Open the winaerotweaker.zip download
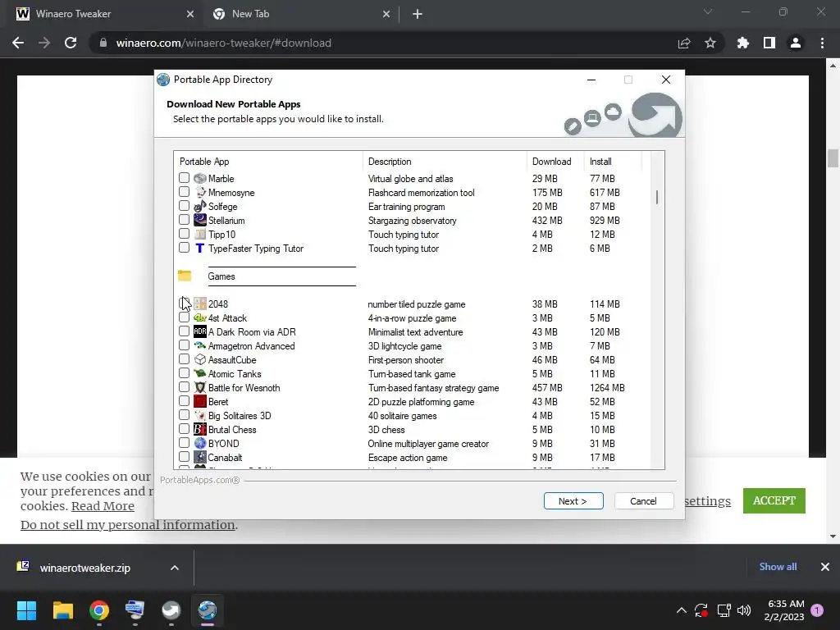The image size is (840, 630). [84, 568]
